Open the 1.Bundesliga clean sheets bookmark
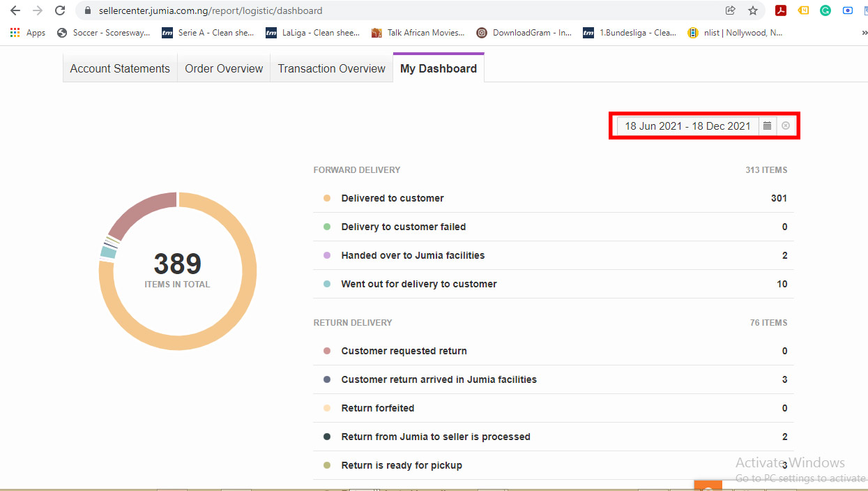The height and width of the screenshot is (491, 868). [x=630, y=33]
